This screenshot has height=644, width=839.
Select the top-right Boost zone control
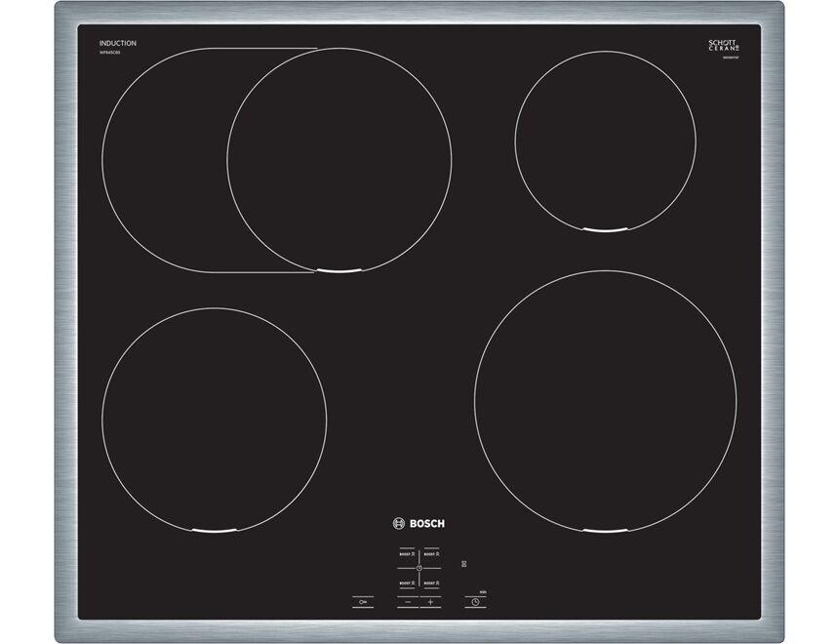click(432, 553)
